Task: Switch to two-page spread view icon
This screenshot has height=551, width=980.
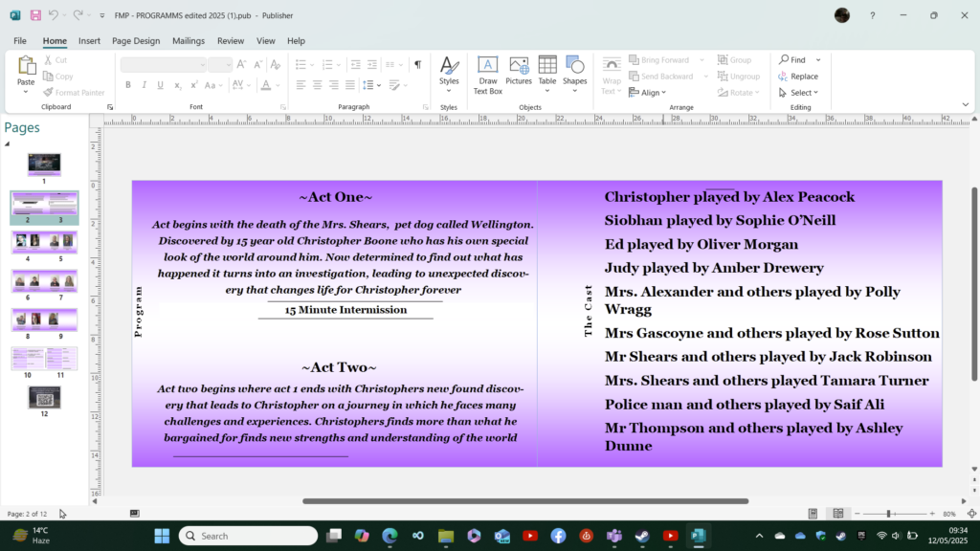Action: (838, 514)
